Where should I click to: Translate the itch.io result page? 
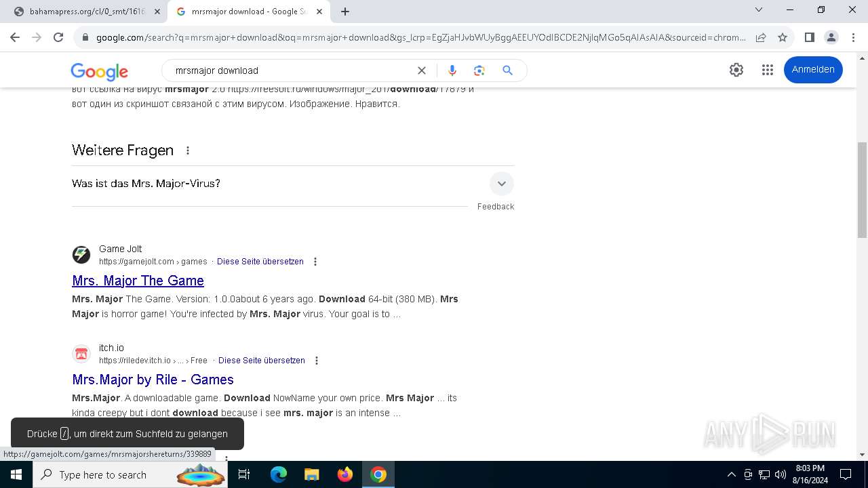pos(262,361)
